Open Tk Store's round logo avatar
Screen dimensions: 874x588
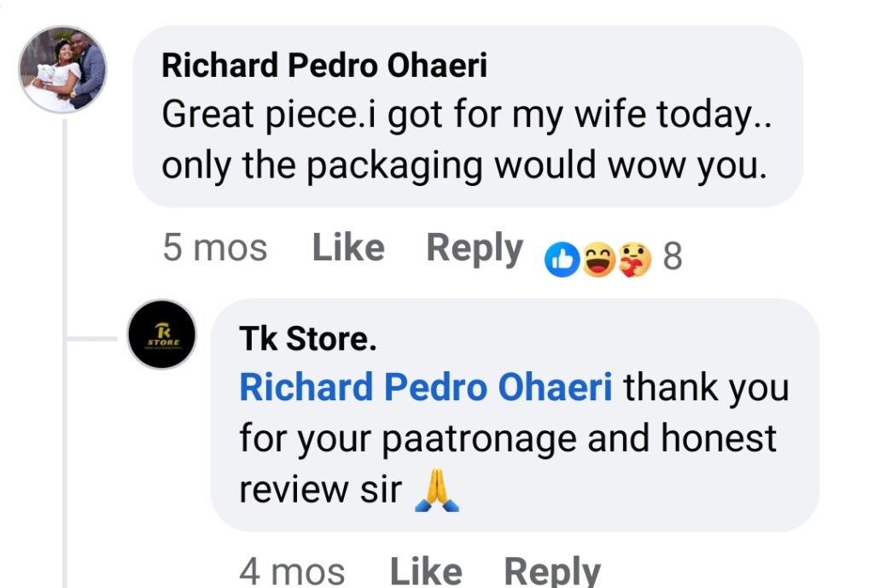161,334
